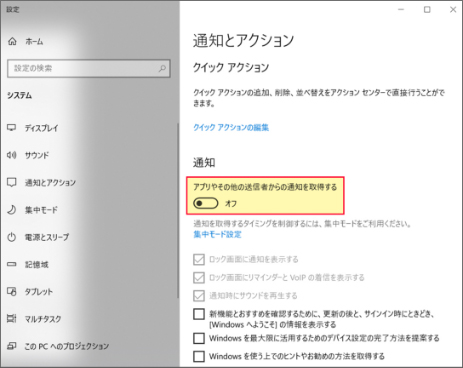
Task: Click the タブレット icon
Action: pyautogui.click(x=12, y=292)
